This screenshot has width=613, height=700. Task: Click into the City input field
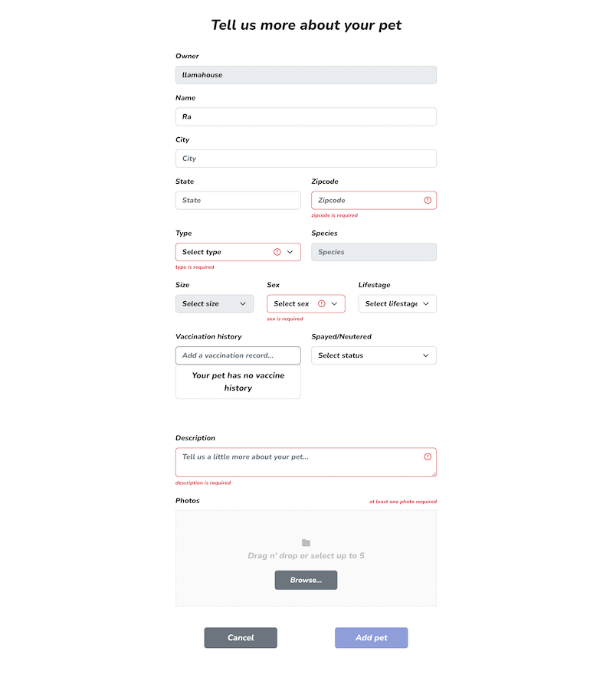click(x=306, y=159)
